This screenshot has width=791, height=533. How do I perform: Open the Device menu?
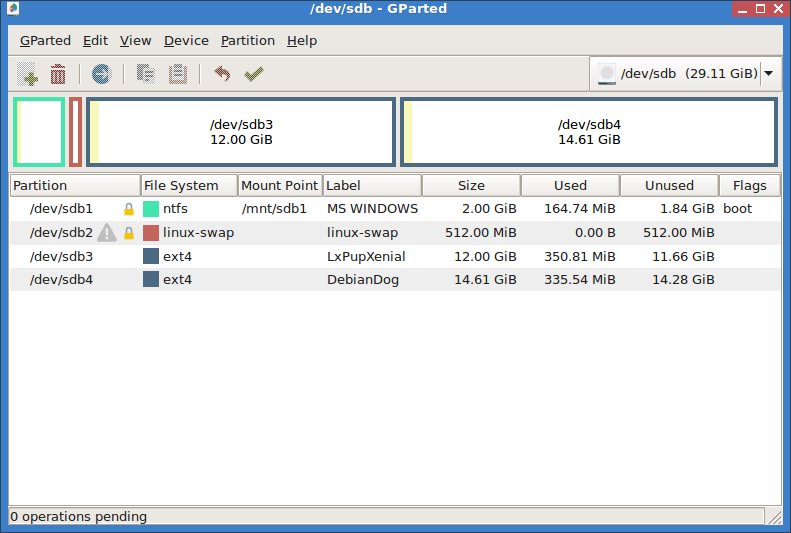coord(186,41)
